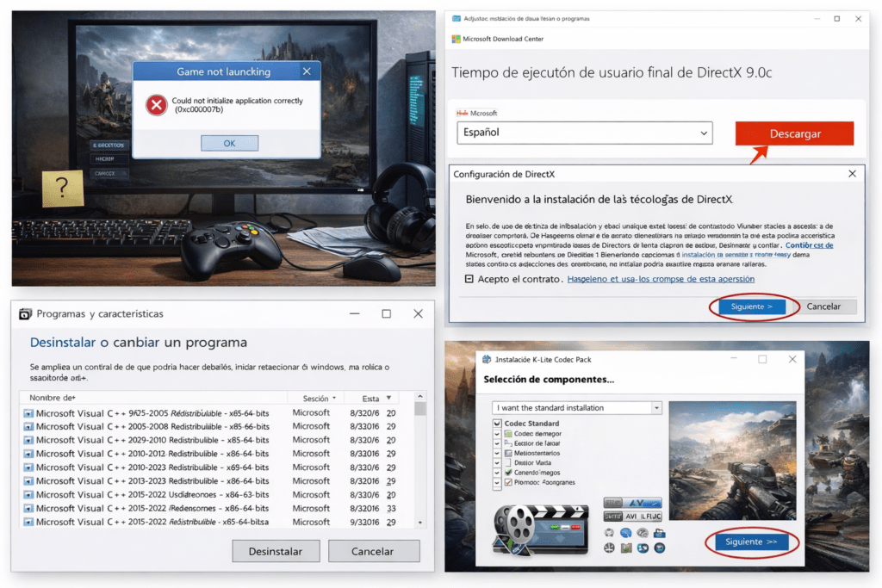Click the 9/33016 date cell
The image size is (882, 588).
(x=364, y=523)
